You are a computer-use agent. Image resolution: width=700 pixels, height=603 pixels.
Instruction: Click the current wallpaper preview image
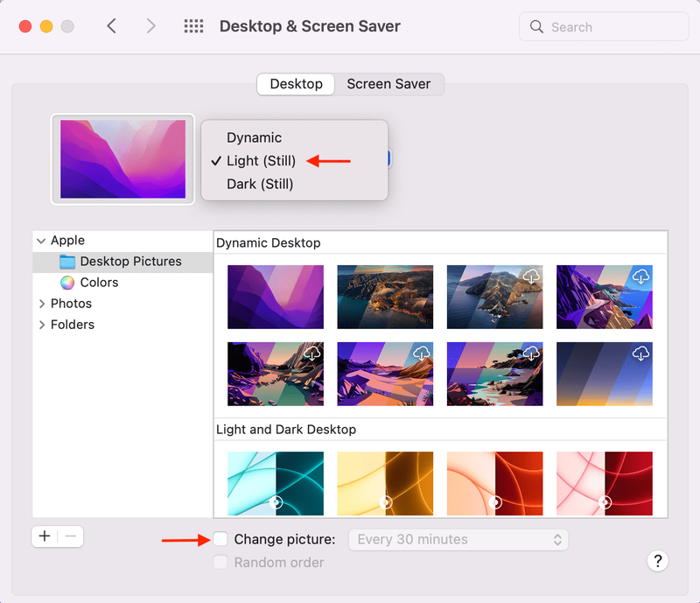[x=122, y=159]
